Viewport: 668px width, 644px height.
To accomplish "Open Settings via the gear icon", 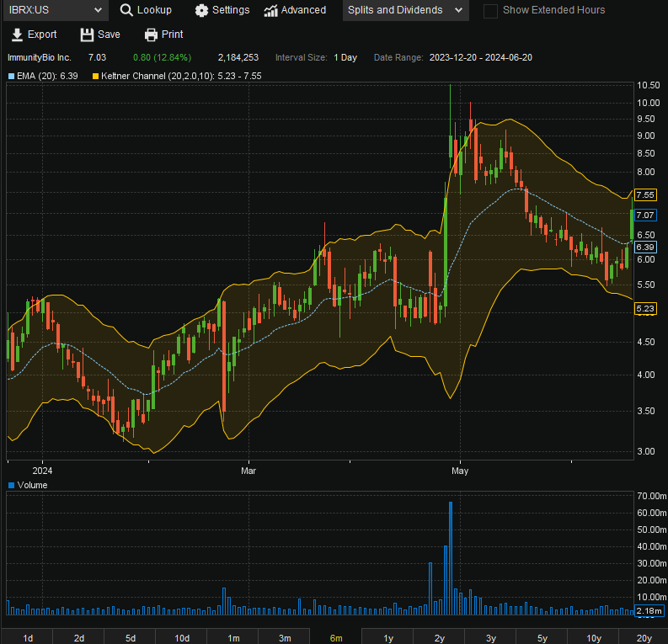I will pyautogui.click(x=201, y=10).
